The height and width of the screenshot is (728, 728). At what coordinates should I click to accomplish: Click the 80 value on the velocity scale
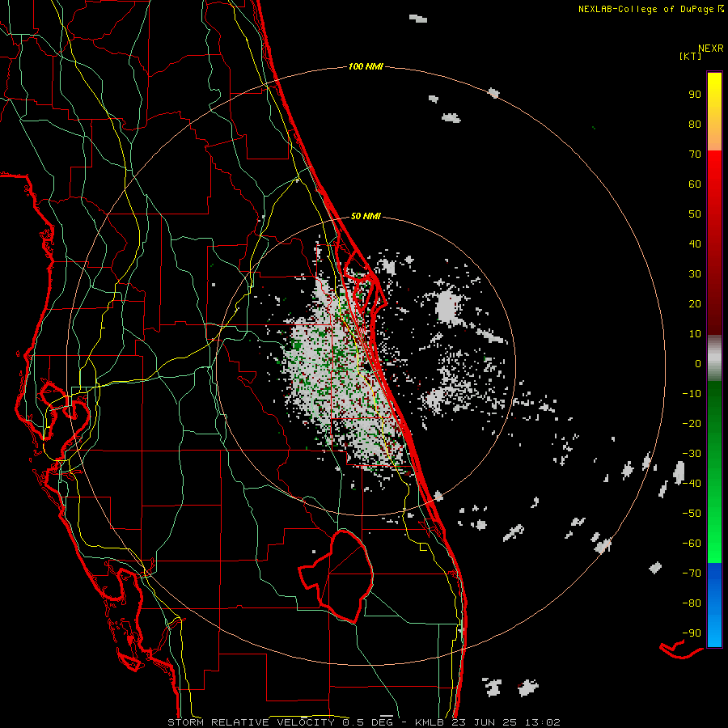click(695, 124)
